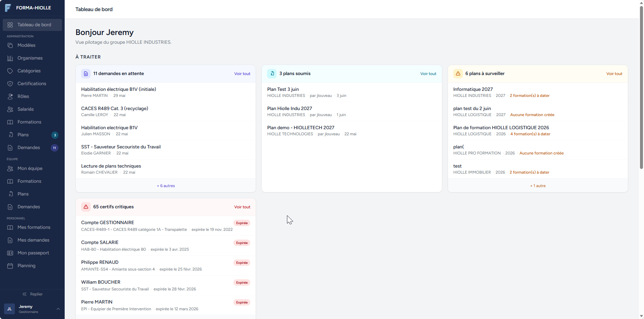Collapse the sidebar with Replier
The height and width of the screenshot is (319, 644).
tap(32, 294)
